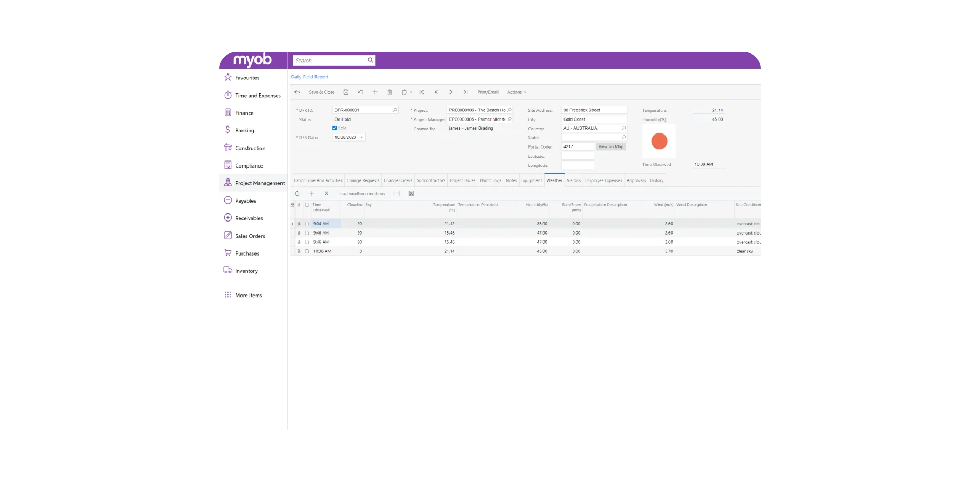
Task: Open the Finance workspace
Action: pos(239,113)
